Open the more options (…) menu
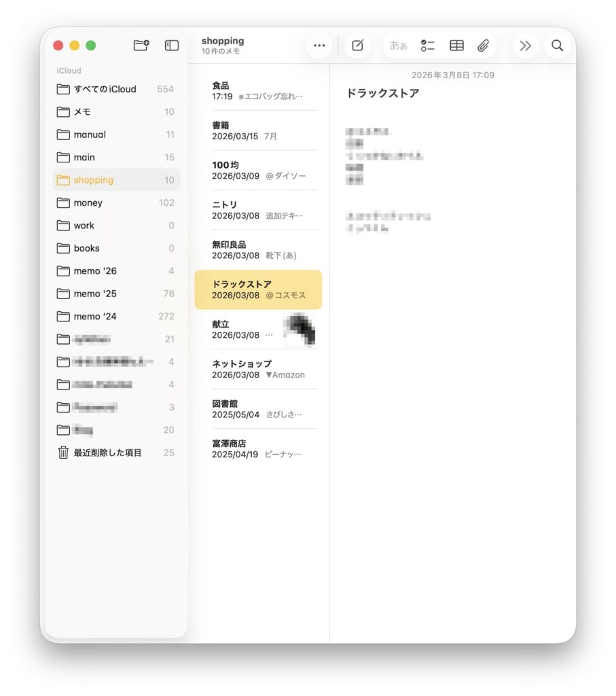The height and width of the screenshot is (696, 616). (319, 46)
